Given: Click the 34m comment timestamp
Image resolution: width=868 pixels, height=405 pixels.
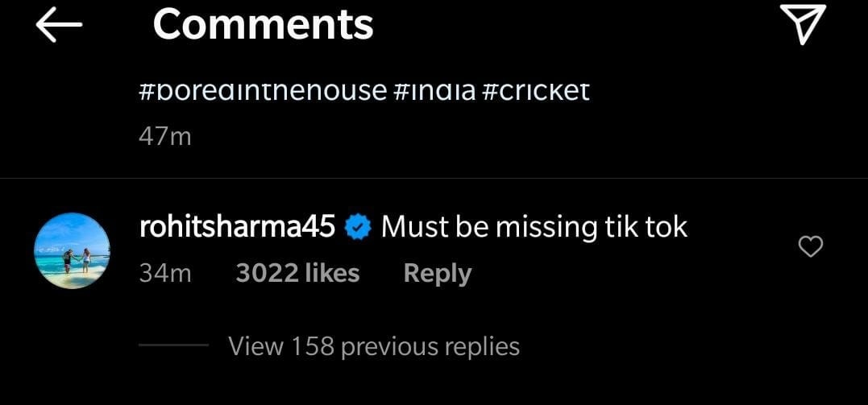Looking at the screenshot, I should pos(165,274).
